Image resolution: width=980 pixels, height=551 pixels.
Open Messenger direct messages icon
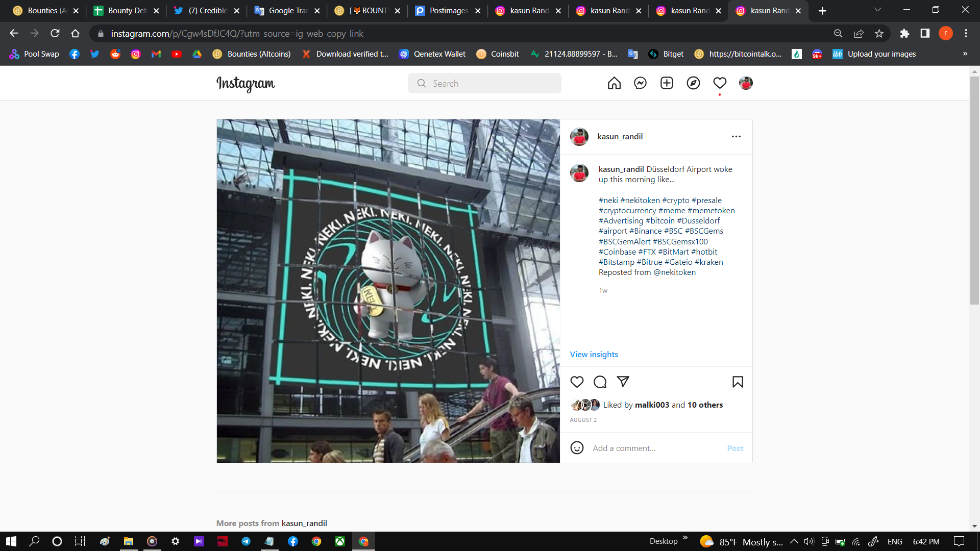(640, 83)
